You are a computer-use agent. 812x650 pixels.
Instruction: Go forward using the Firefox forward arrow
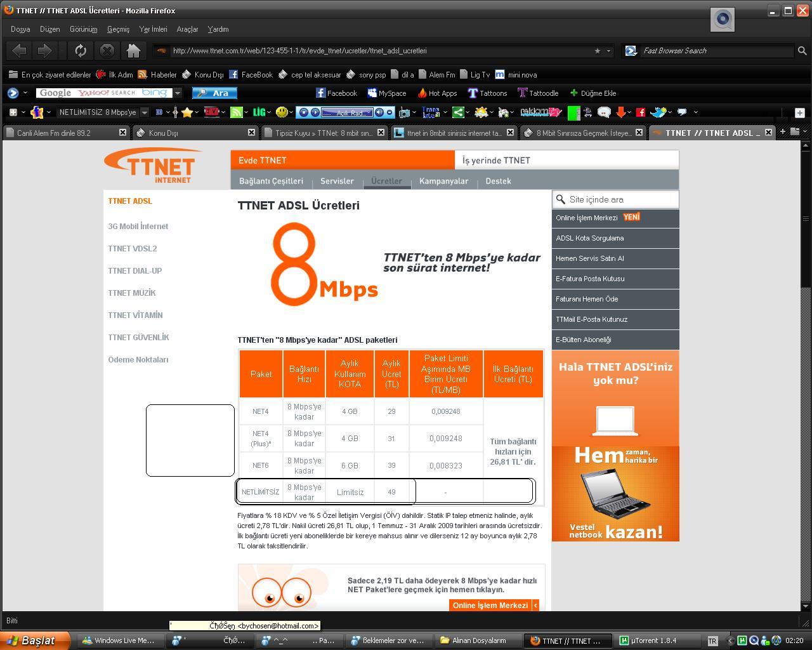(x=44, y=50)
